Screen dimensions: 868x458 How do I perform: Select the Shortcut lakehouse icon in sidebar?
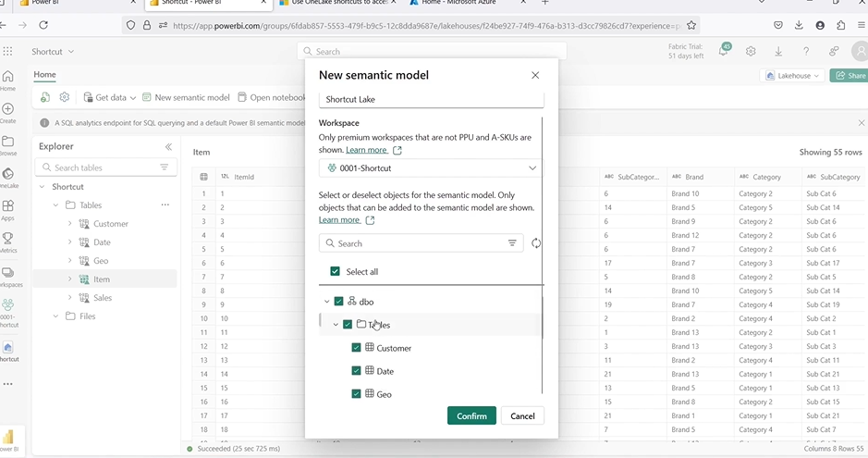click(x=8, y=351)
